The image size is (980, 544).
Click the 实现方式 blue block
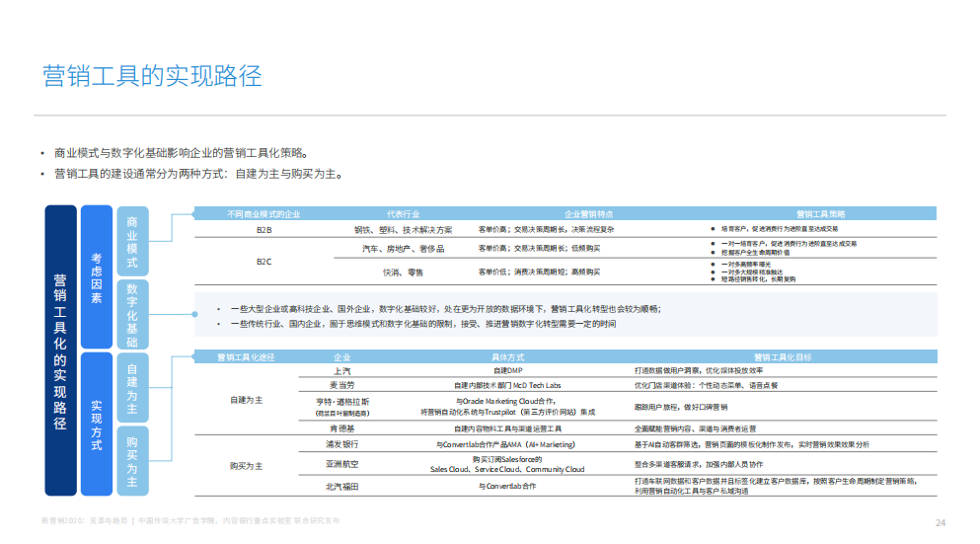click(96, 425)
